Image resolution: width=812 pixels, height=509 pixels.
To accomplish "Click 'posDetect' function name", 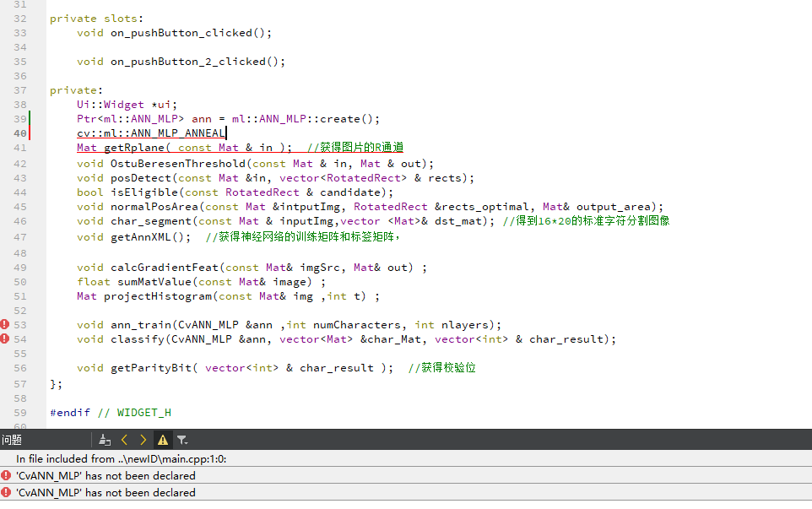I will click(141, 178).
